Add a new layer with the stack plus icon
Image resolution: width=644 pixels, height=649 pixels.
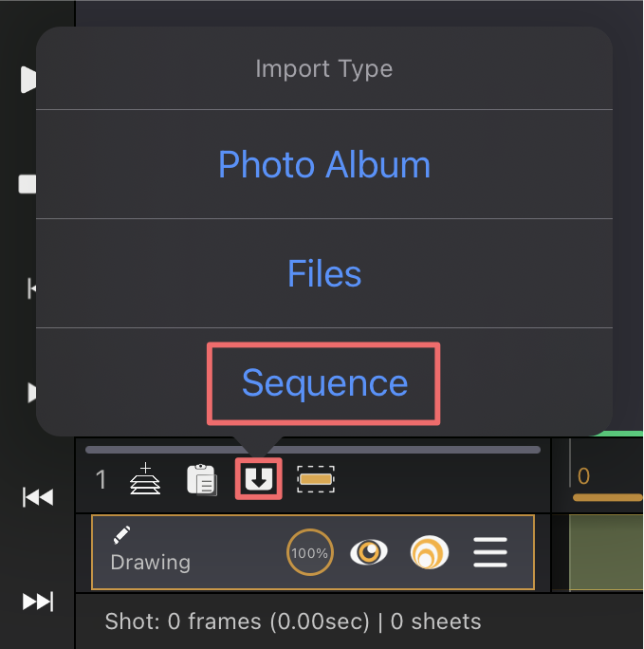pos(145,478)
